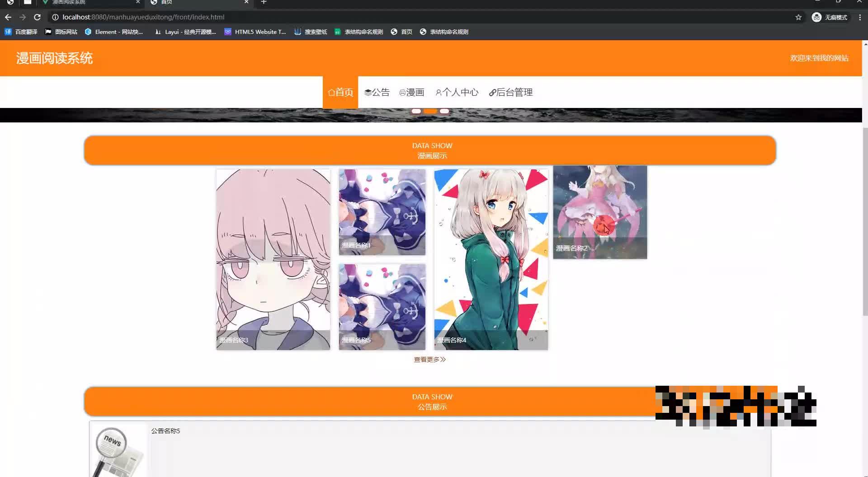
Task: Open a new browser tab with plus
Action: 264,2
